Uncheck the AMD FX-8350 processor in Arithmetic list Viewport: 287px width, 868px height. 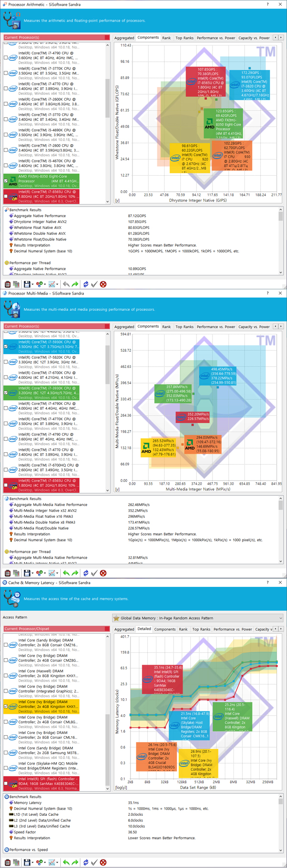pos(6,181)
